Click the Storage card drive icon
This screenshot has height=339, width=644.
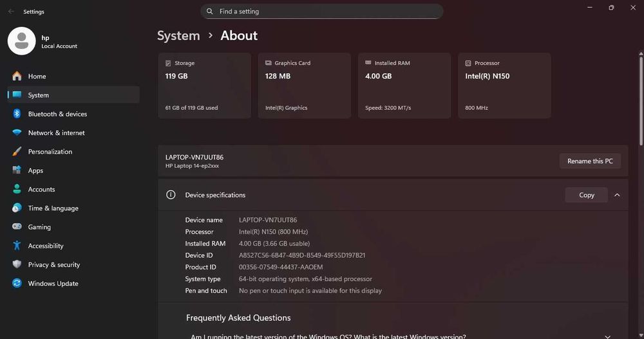168,63
